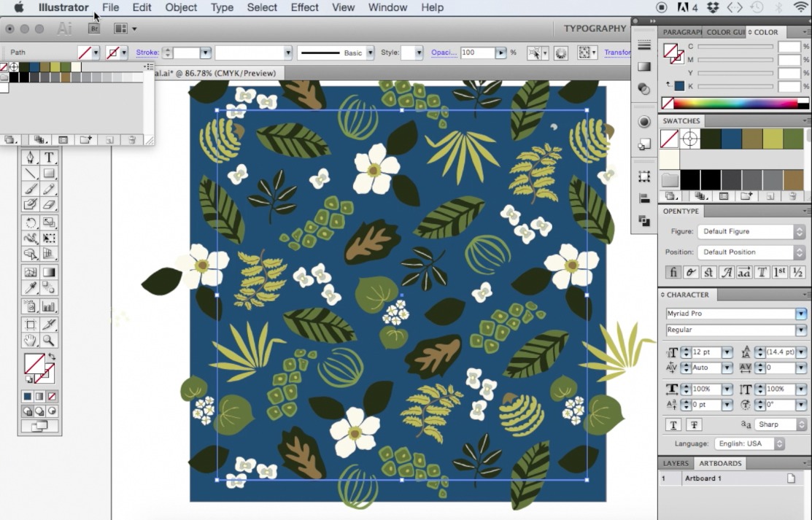812x520 pixels.
Task: Open the Style dropdown in control bar
Action: tap(419, 53)
